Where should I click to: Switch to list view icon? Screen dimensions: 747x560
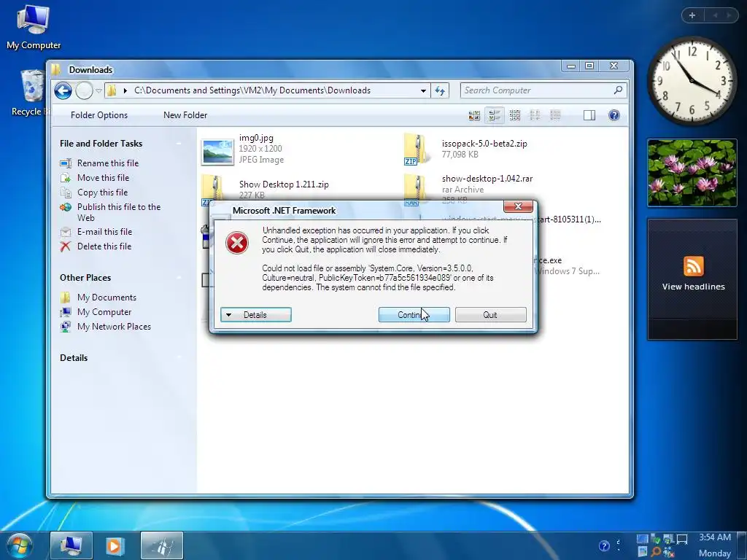tap(535, 115)
